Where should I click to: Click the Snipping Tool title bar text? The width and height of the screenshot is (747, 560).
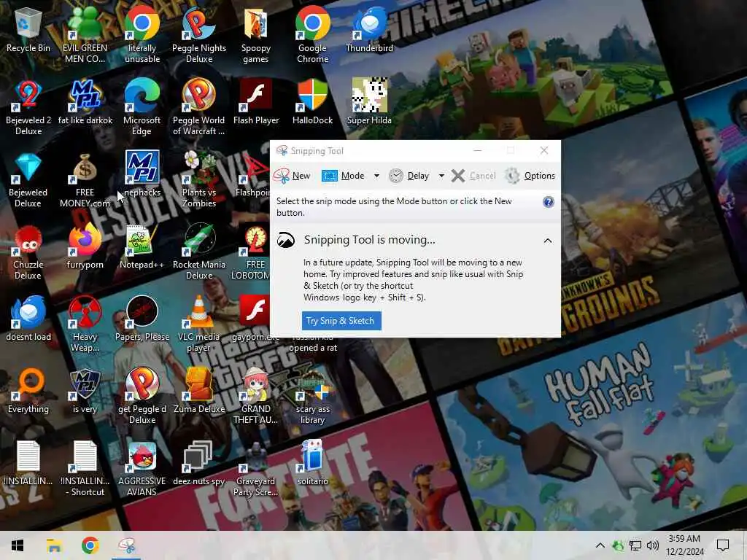(x=317, y=151)
